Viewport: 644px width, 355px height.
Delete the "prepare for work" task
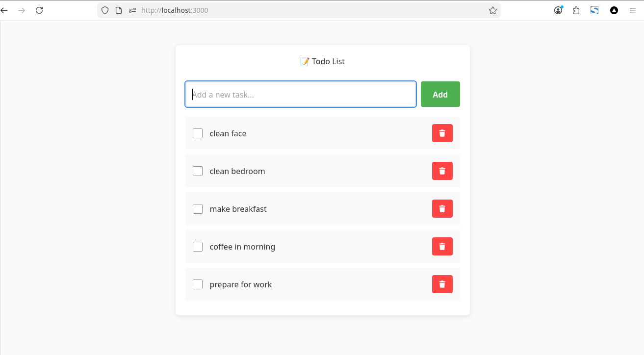pyautogui.click(x=442, y=284)
